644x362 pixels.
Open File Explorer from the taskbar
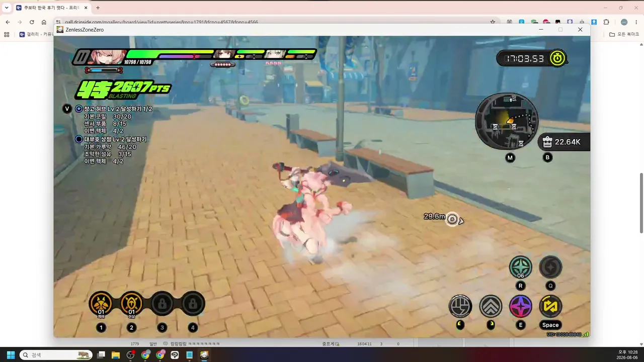116,355
